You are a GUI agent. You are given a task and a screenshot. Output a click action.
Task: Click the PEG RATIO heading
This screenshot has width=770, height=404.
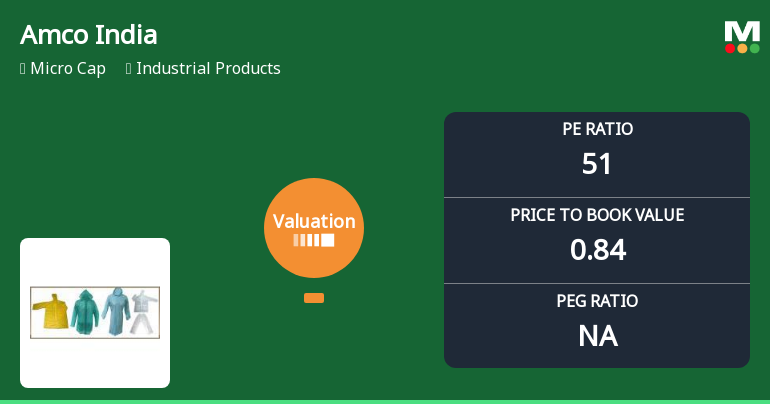pyautogui.click(x=597, y=301)
